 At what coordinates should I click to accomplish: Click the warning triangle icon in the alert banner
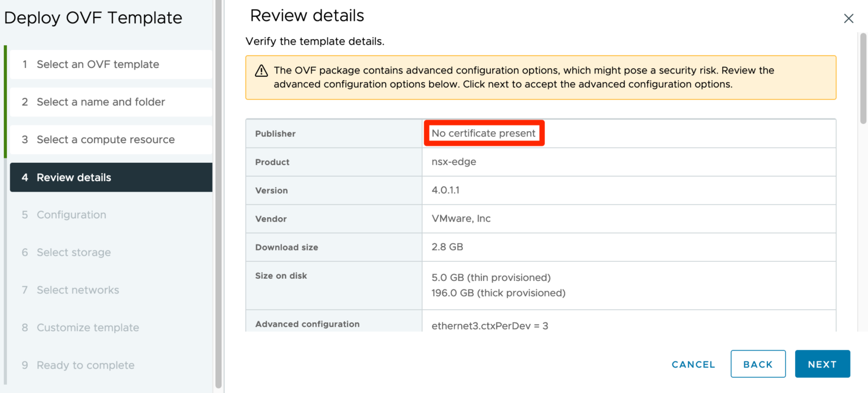click(261, 71)
